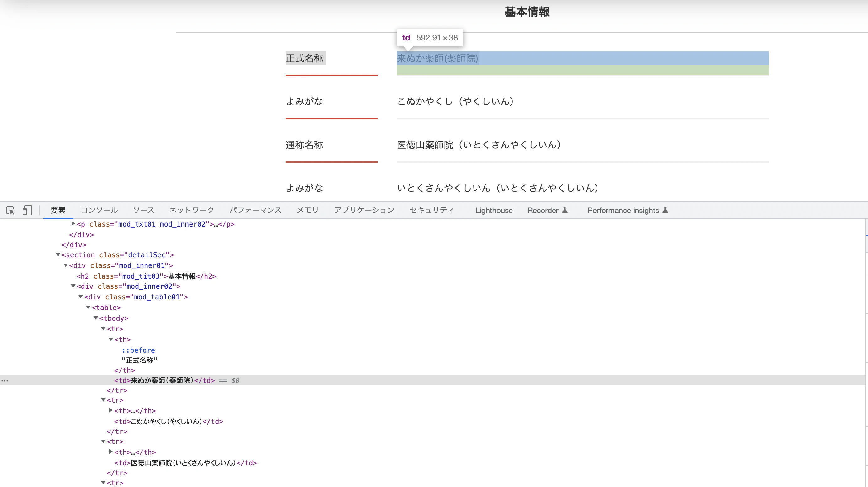
Task: Activate the inspect element picker icon
Action: click(10, 210)
